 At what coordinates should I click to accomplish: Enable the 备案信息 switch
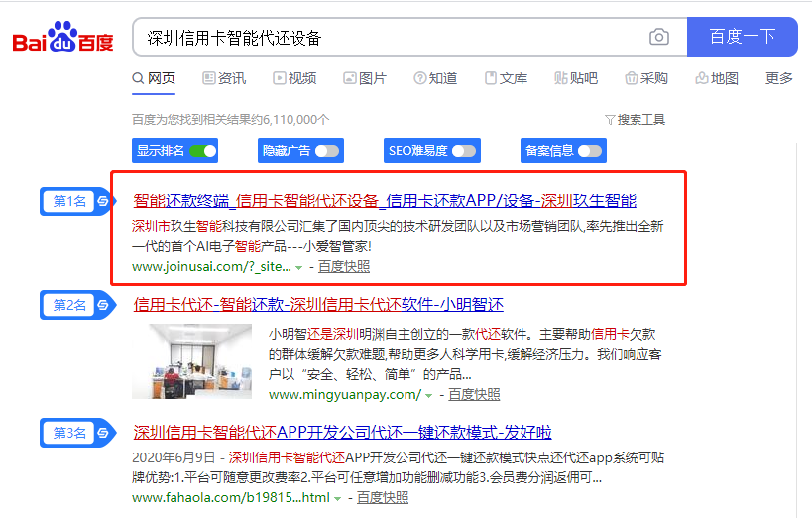(x=590, y=151)
